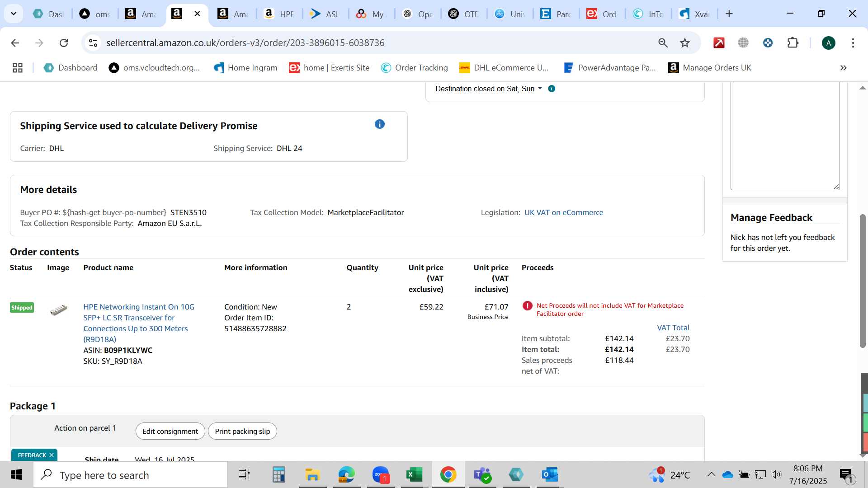Open the Extensions puzzle menu

coord(793,43)
